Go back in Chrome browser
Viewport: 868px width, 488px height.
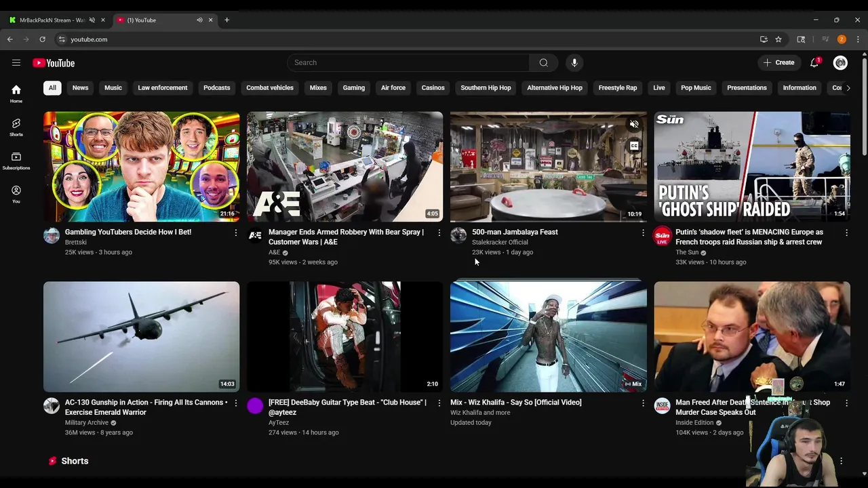pos(10,39)
